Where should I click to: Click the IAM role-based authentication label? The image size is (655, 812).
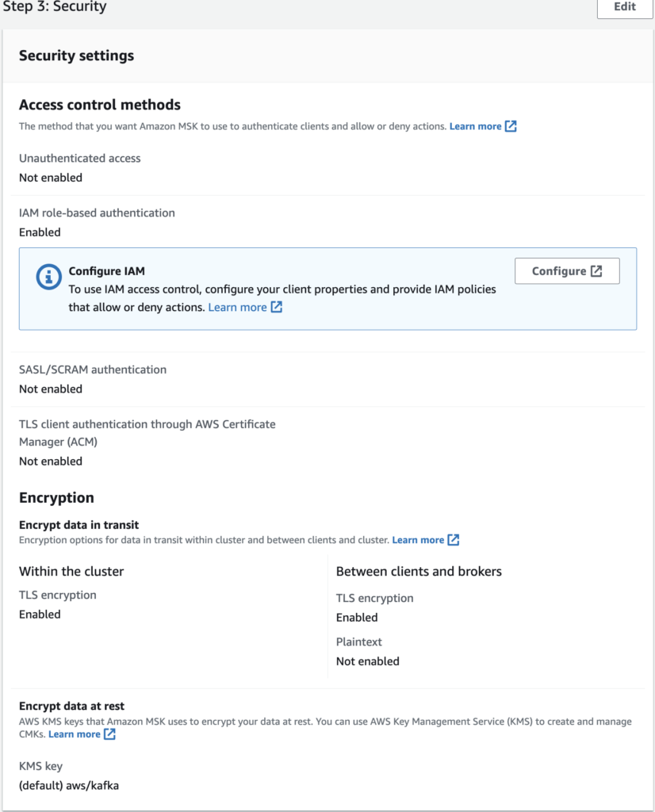click(x=97, y=213)
